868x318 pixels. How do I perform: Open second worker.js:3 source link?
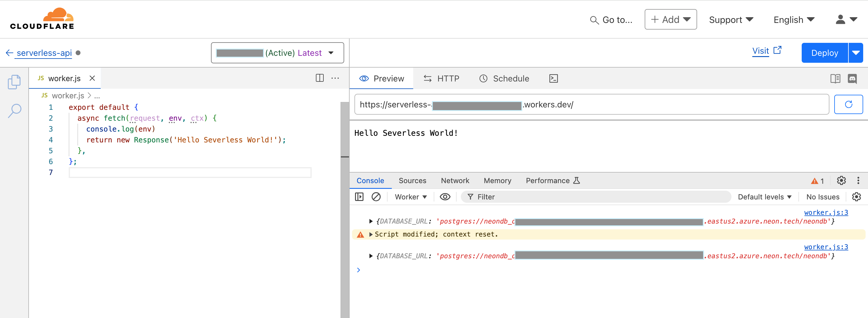[x=826, y=247]
